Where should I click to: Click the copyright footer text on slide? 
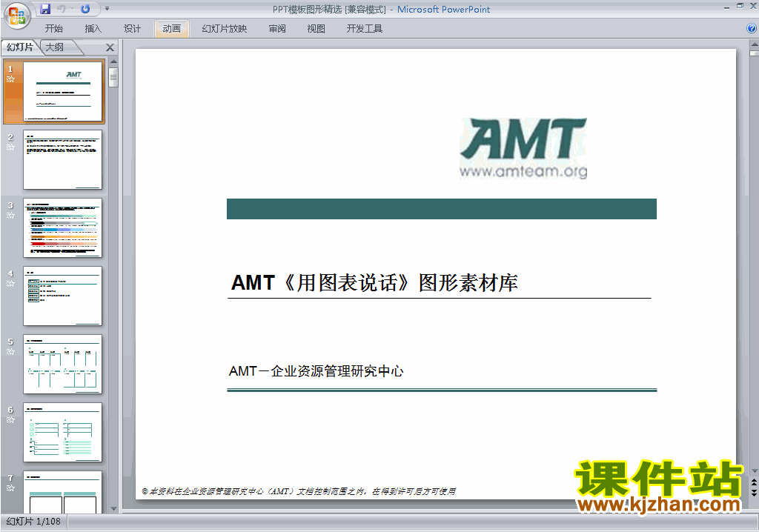(299, 491)
